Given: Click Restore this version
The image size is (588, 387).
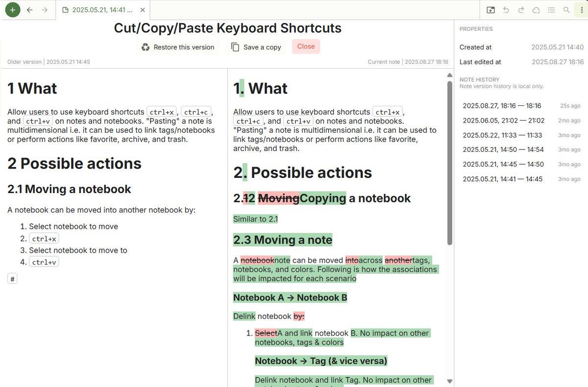Looking at the screenshot, I should click(x=178, y=47).
